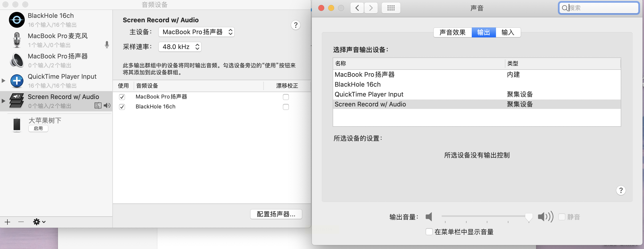The width and height of the screenshot is (644, 249).
Task: Click the 配置扬声器... button
Action: point(276,214)
